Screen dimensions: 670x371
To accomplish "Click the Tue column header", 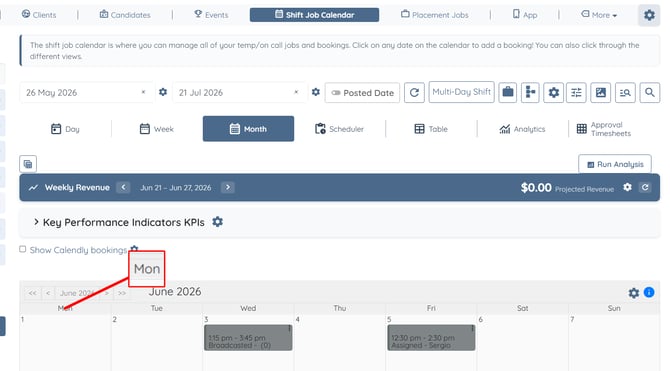I will point(156,308).
